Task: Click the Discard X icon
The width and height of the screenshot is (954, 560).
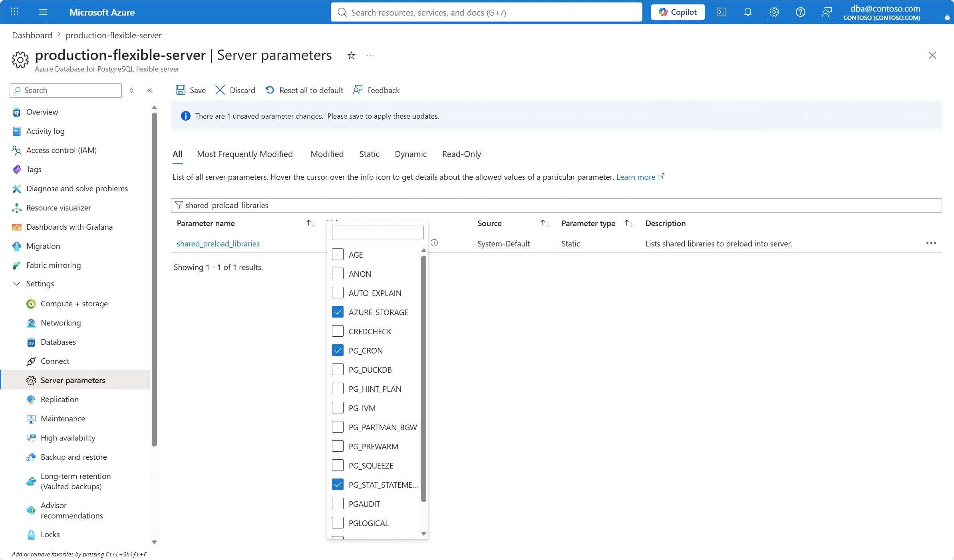Action: click(220, 90)
